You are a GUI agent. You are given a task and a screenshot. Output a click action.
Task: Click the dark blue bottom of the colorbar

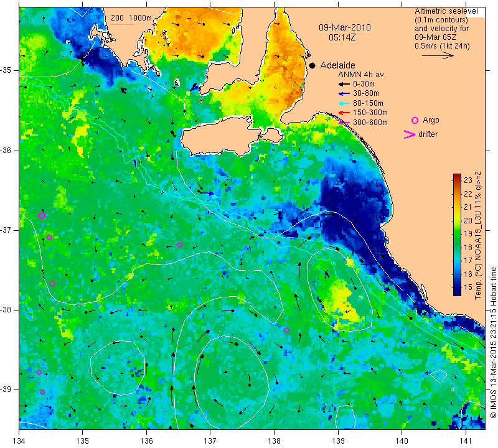click(x=457, y=292)
